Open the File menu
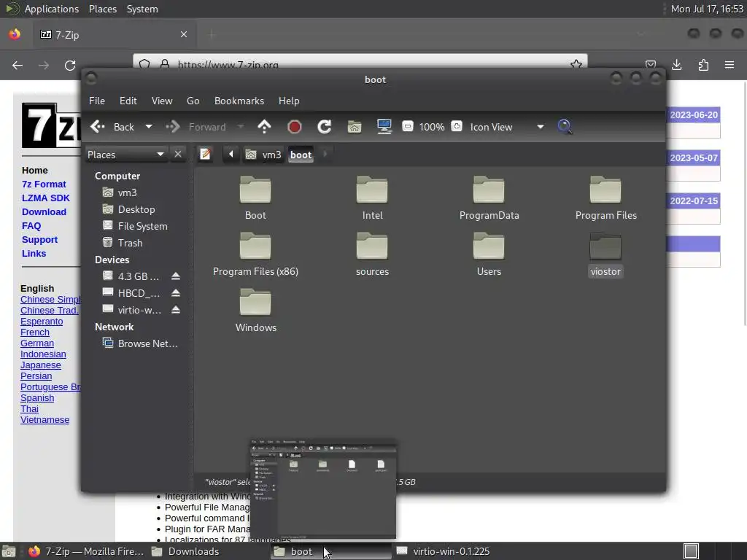Viewport: 747px width, 560px height. (97, 101)
